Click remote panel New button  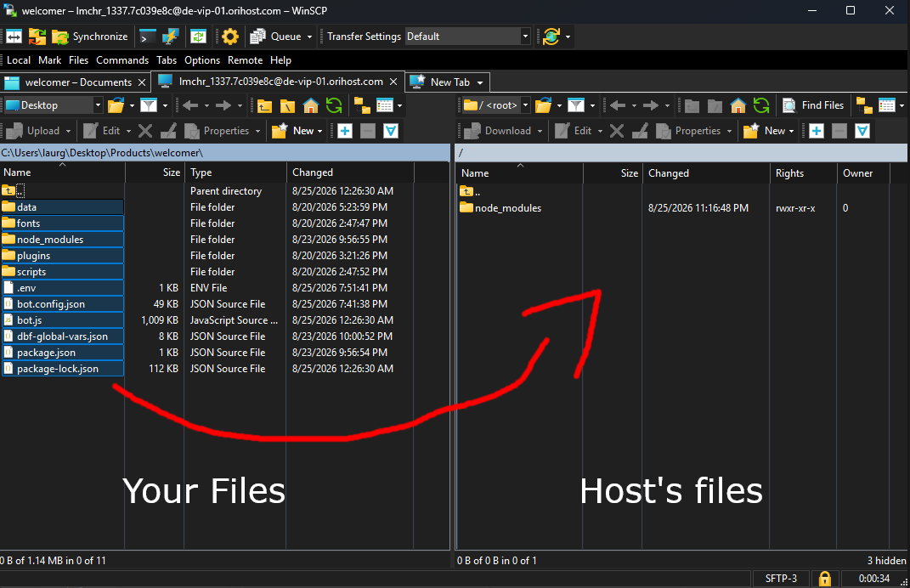[765, 131]
